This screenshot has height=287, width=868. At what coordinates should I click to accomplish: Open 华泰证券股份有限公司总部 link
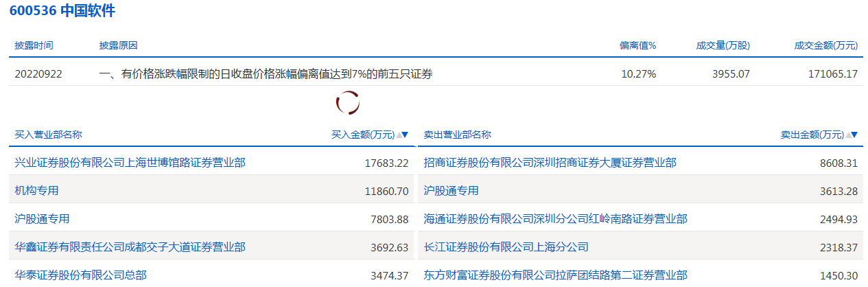tap(80, 275)
